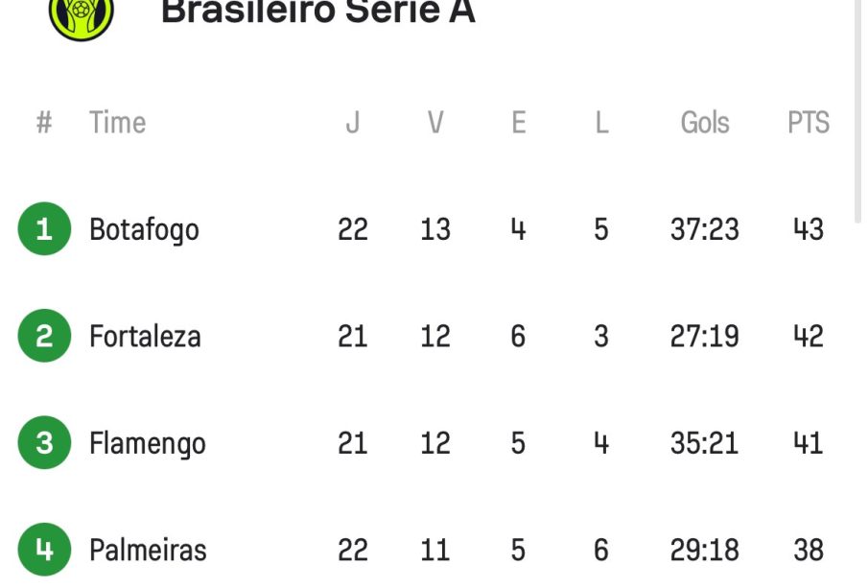Sort by the Gols column header
This screenshot has width=868, height=588.
click(x=705, y=123)
